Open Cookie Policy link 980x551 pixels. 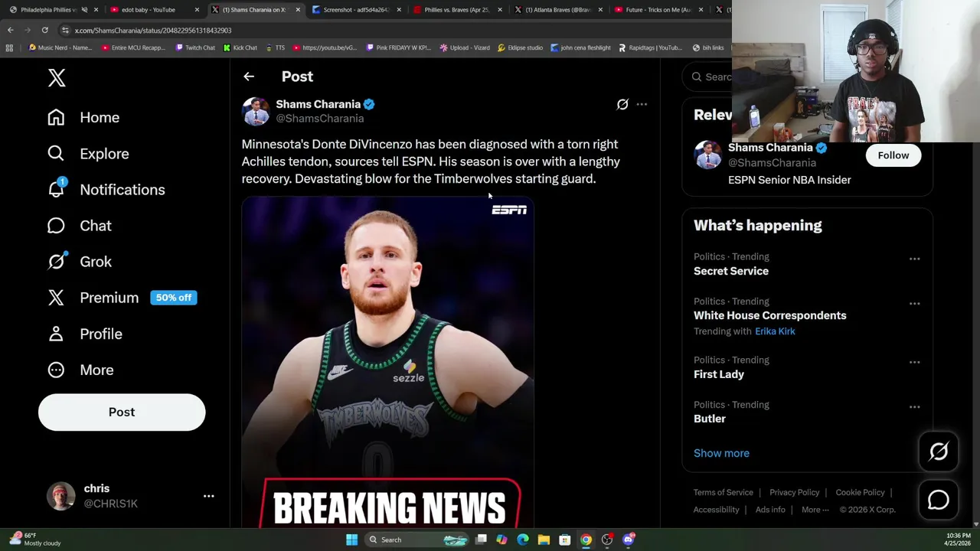(x=860, y=492)
